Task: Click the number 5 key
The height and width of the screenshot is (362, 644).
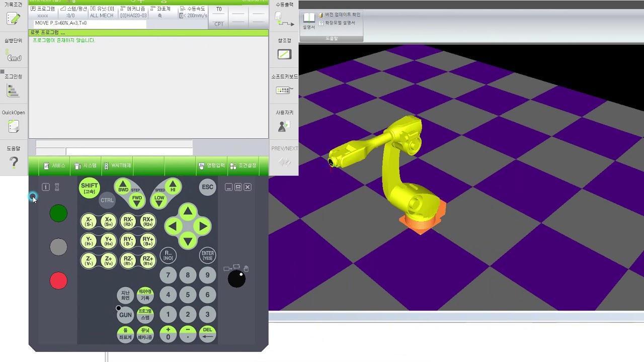Action: coord(188,295)
